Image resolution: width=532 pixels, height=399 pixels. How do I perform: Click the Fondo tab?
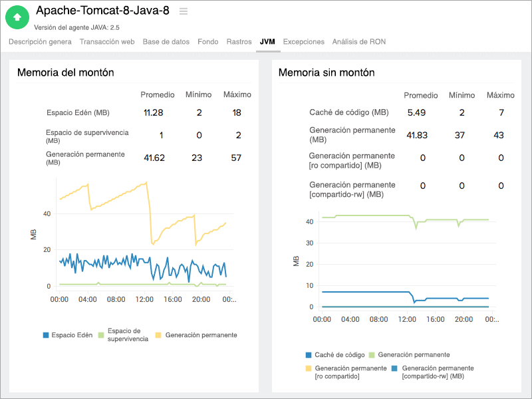pyautogui.click(x=208, y=41)
